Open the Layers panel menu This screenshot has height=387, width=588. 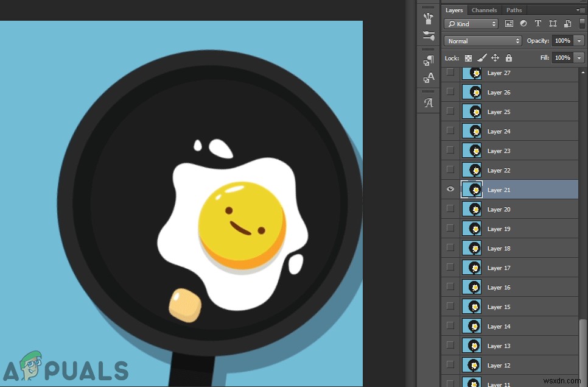tap(581, 10)
